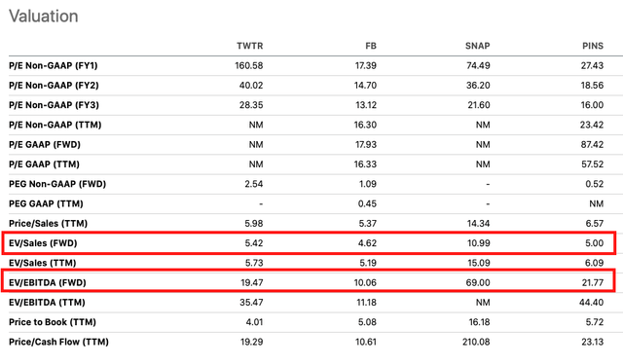623x364 pixels.
Task: Select SNAP's 210.08 Price/Cash Flow value
Action: click(x=476, y=342)
